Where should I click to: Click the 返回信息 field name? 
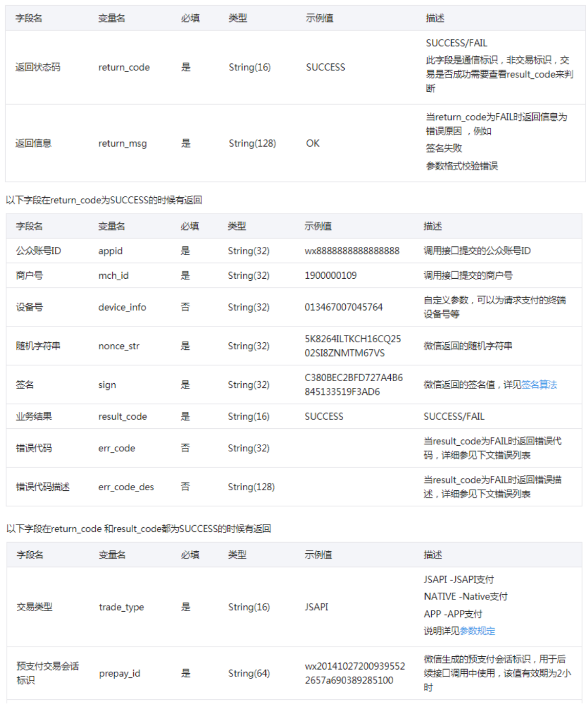coord(33,143)
